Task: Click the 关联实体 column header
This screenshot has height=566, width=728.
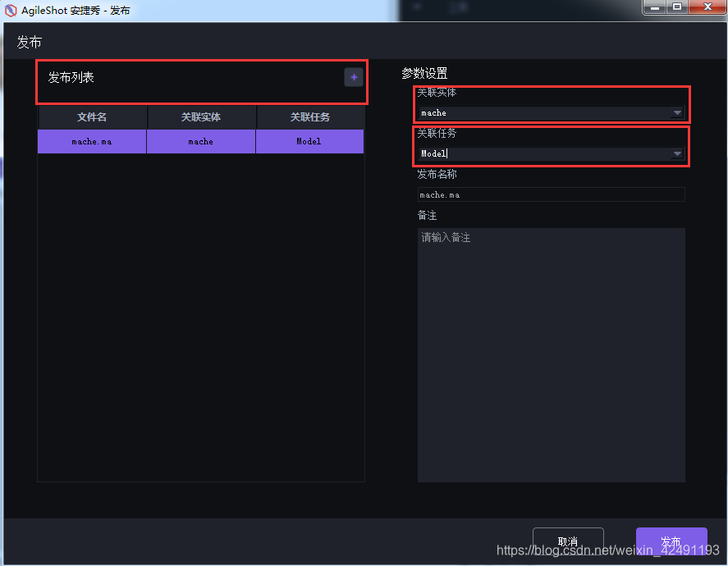Action: tap(201, 117)
